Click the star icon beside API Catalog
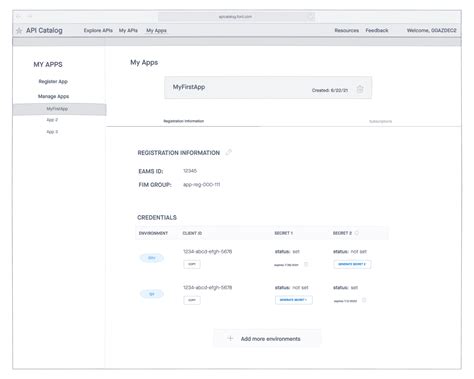474x379 pixels. click(x=19, y=31)
